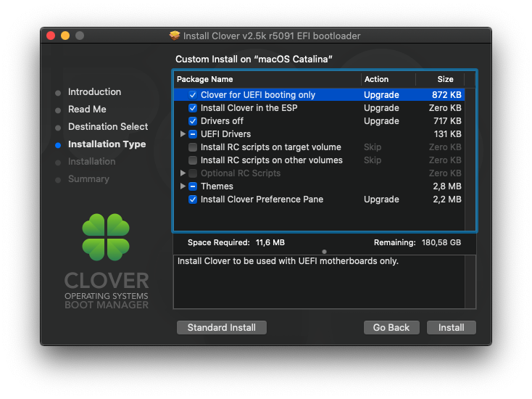The height and width of the screenshot is (399, 532).
Task: Click the Summary step in sidebar
Action: 88,179
